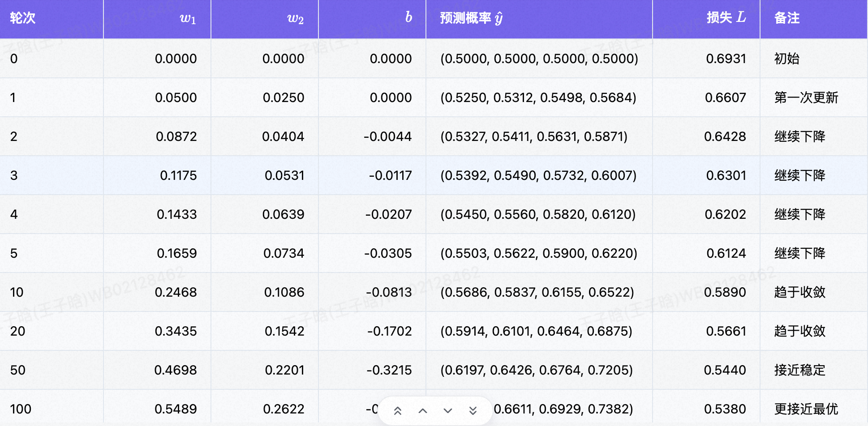This screenshot has width=868, height=426.
Task: Select the w₂ value 0.0639
Action: (x=284, y=214)
